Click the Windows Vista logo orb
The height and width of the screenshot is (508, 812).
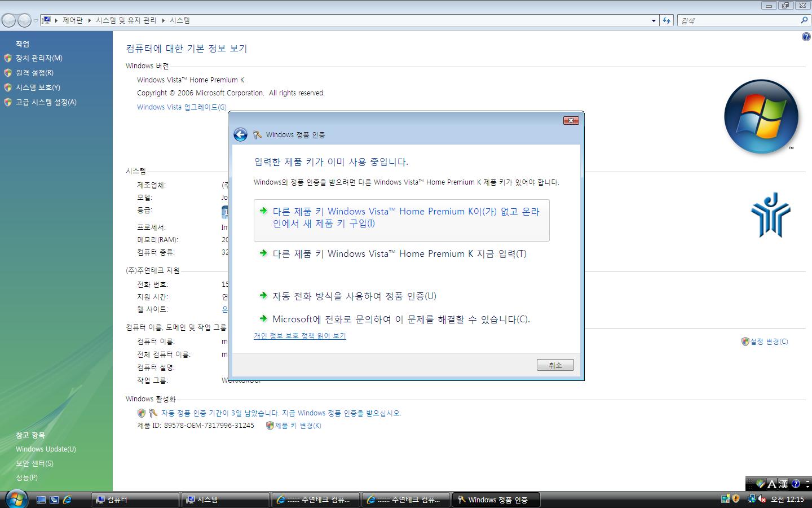click(x=761, y=117)
